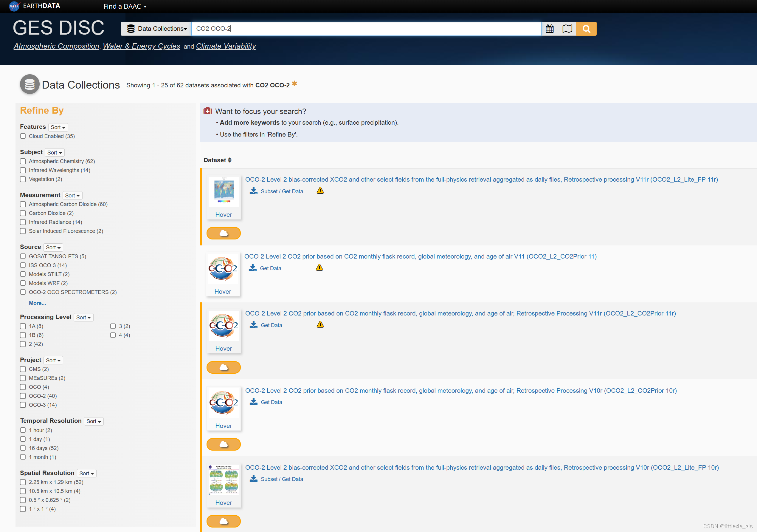Click download icon for OCO2_L2_CO2Prior 10r

tap(253, 402)
